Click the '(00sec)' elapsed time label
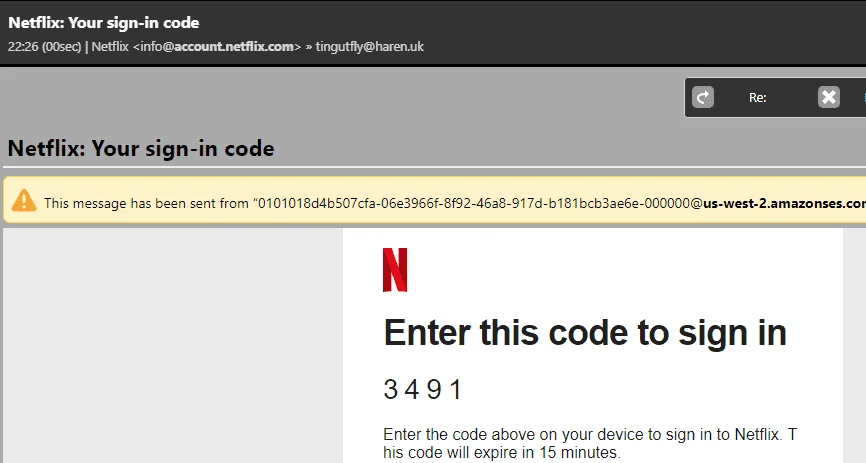866x463 pixels. click(x=62, y=46)
